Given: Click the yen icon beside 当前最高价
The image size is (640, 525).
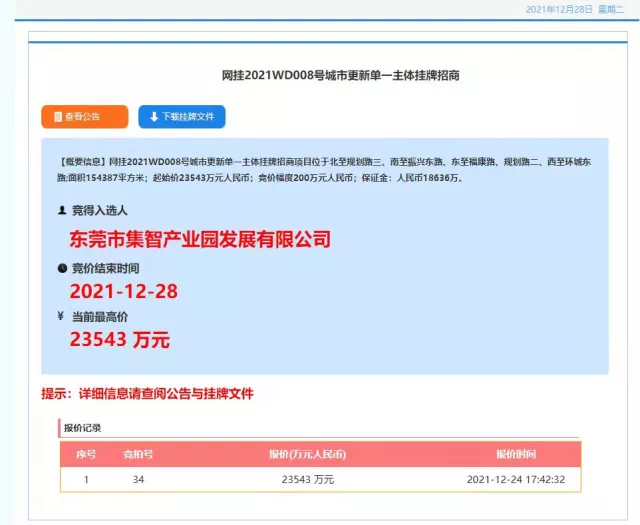Looking at the screenshot, I should point(62,316).
